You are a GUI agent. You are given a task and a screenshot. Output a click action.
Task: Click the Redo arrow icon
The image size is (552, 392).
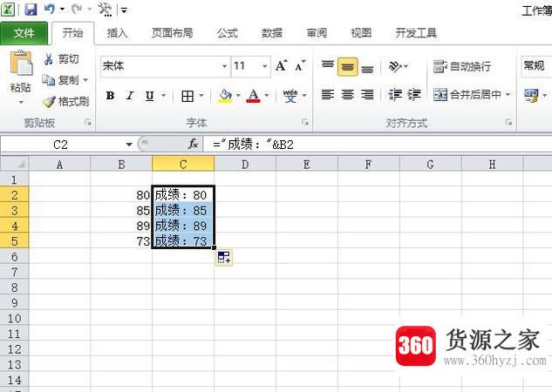pyautogui.click(x=77, y=9)
